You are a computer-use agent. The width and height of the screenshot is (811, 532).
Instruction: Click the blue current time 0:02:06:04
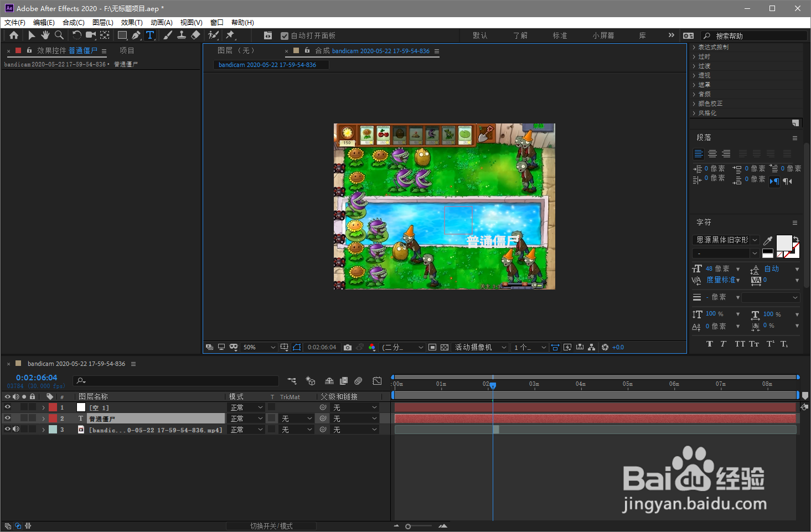37,378
